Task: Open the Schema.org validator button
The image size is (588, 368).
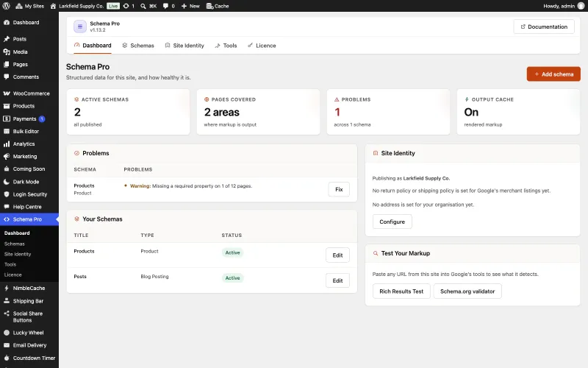Action: [467, 291]
